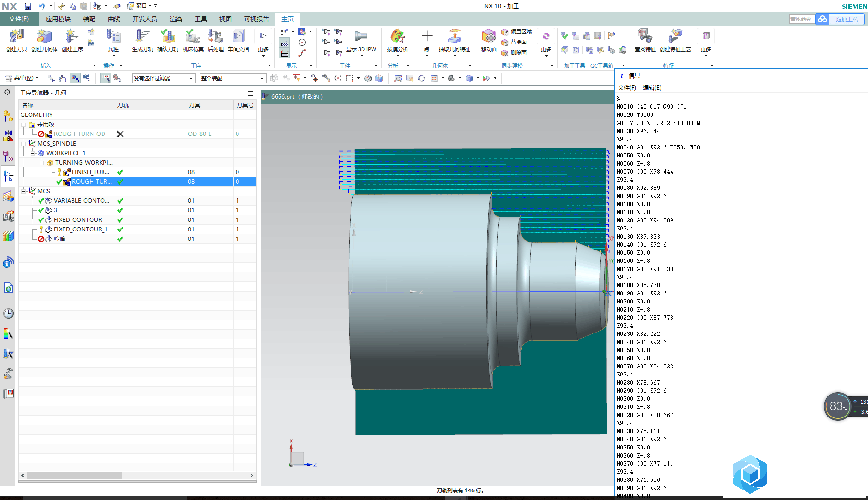Click the 83% performance gauge widget
Screen dimensions: 868x500
[837, 406]
